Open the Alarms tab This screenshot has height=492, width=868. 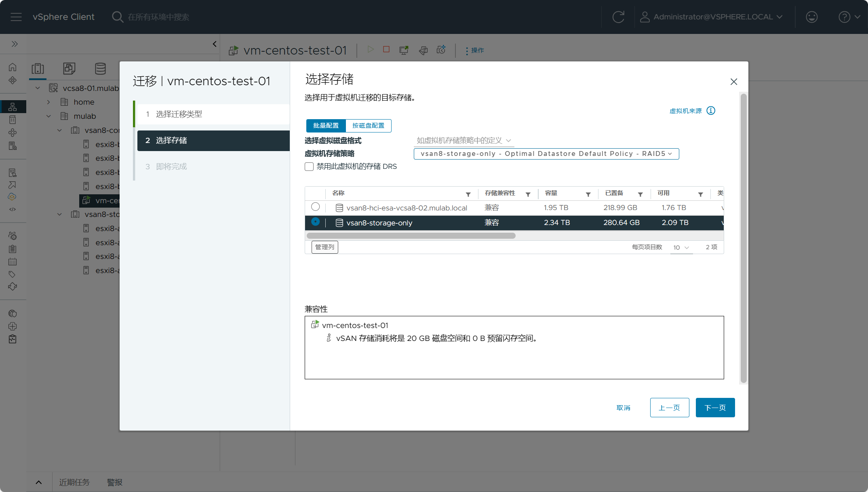pyautogui.click(x=115, y=482)
